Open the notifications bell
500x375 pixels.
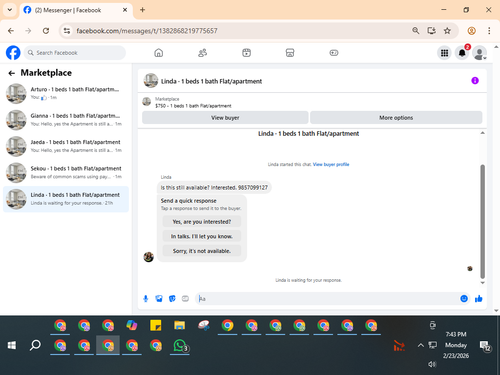462,53
